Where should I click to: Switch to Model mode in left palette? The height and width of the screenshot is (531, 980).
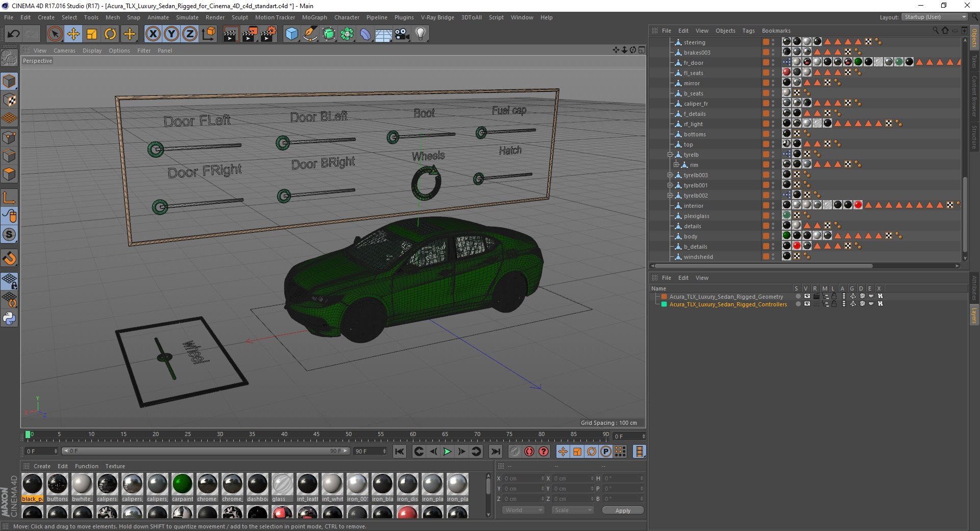9,81
